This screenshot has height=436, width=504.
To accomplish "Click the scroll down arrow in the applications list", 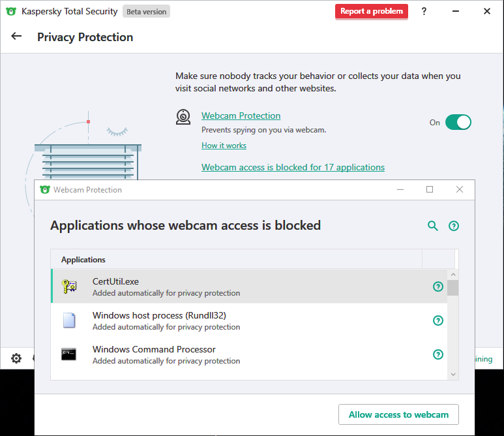I will click(452, 374).
